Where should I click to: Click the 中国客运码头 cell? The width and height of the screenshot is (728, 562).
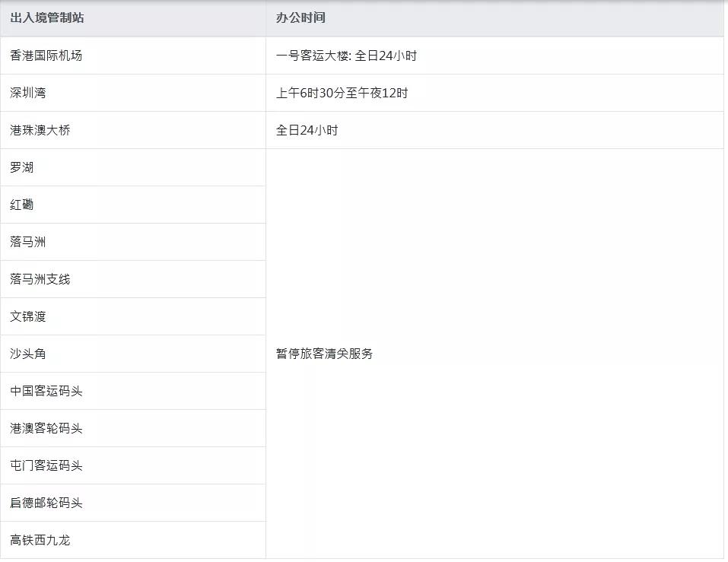[x=46, y=391]
